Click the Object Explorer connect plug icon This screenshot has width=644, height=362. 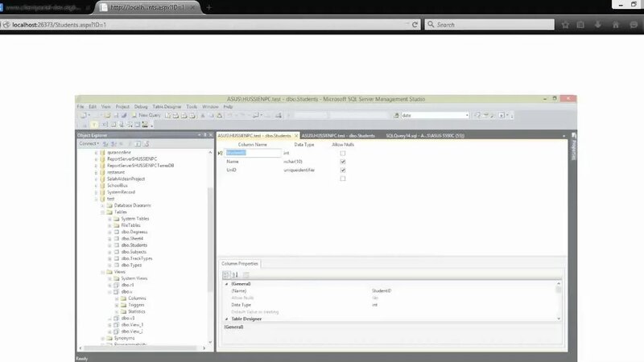105,144
